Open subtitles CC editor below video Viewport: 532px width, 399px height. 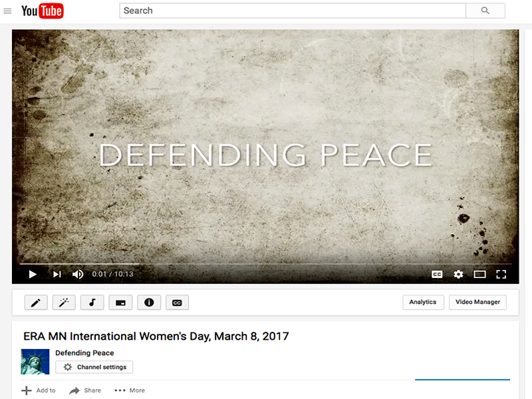(x=177, y=303)
